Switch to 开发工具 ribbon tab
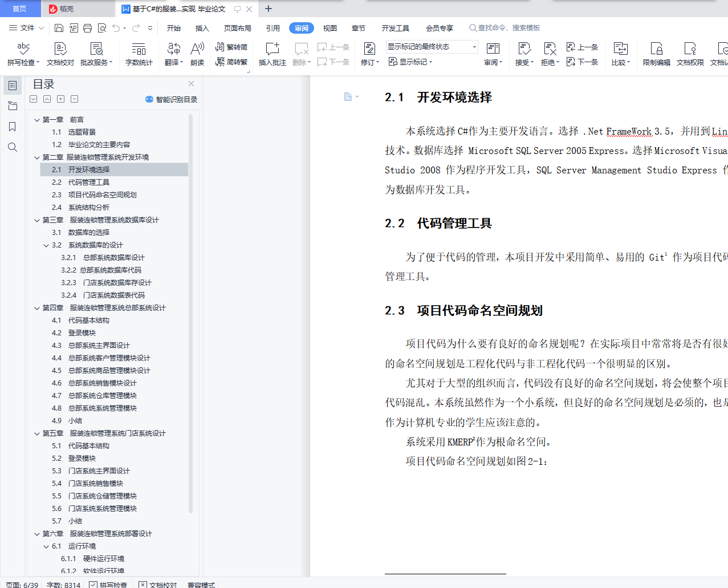This screenshot has width=728, height=588. (x=396, y=28)
